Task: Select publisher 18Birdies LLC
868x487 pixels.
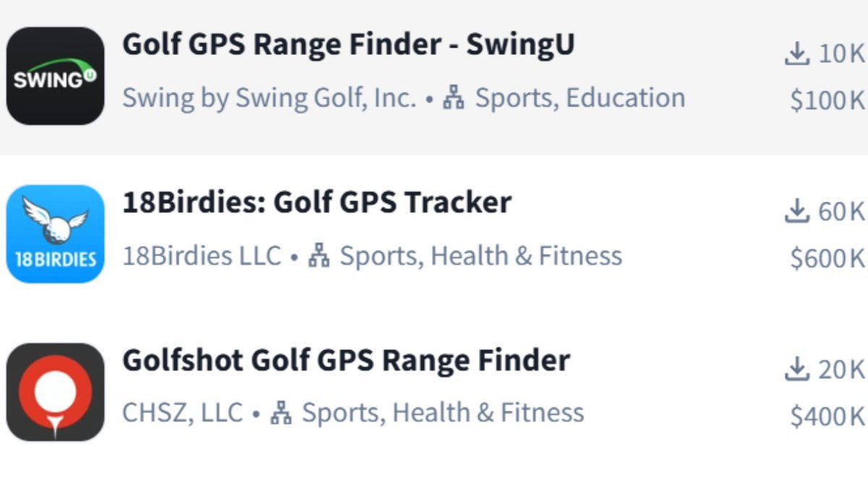Action: [x=202, y=255]
